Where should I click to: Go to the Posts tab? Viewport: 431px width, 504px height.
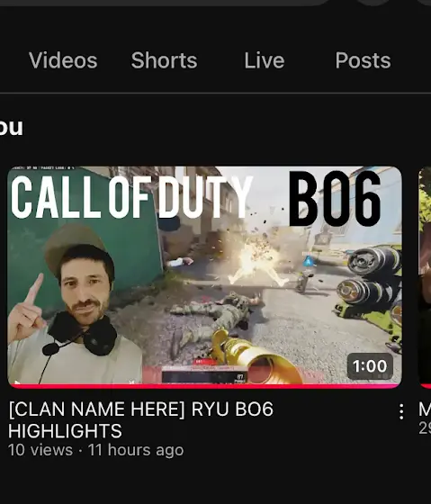(363, 60)
